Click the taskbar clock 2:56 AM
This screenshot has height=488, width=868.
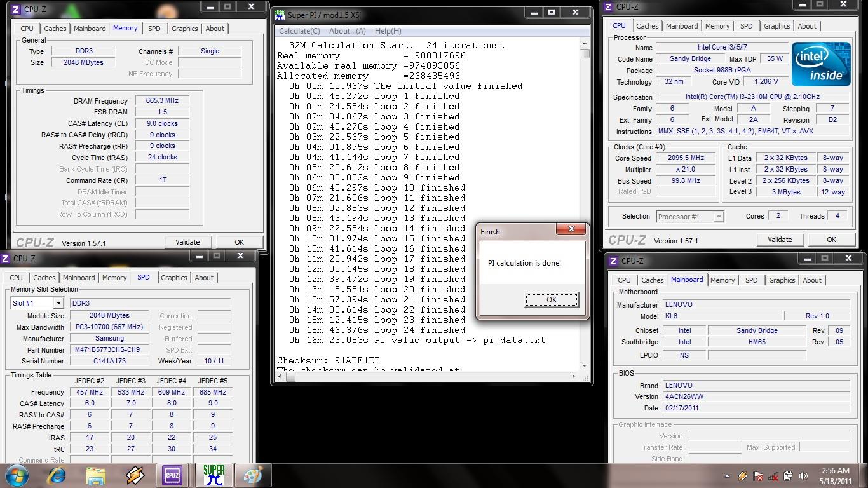pyautogui.click(x=835, y=471)
